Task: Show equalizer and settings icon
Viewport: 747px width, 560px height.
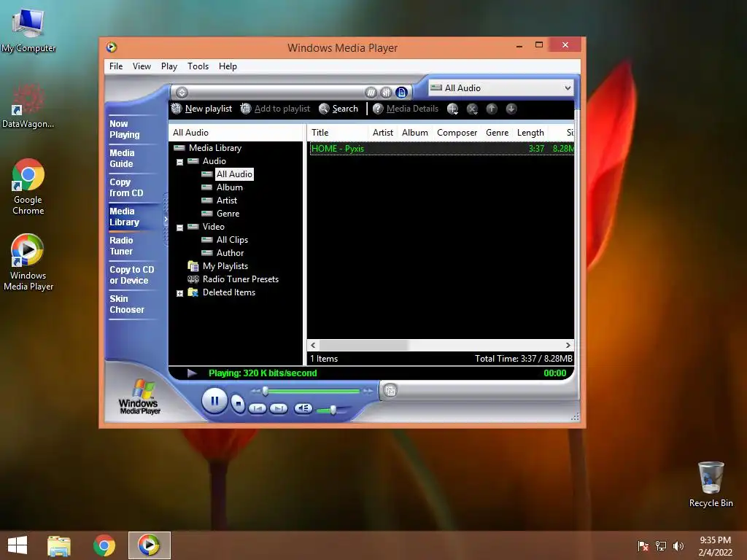Action: 386,93
